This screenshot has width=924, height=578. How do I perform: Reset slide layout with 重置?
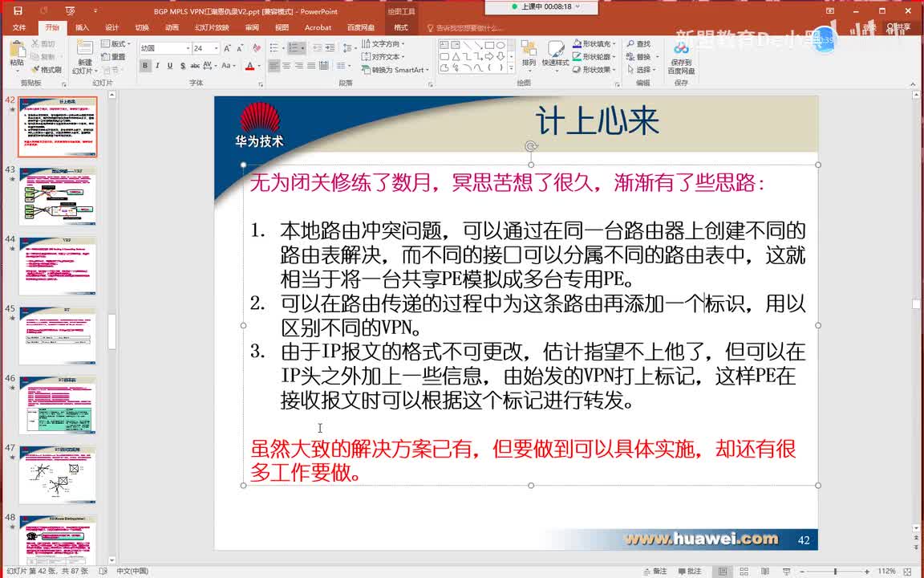pyautogui.click(x=113, y=57)
